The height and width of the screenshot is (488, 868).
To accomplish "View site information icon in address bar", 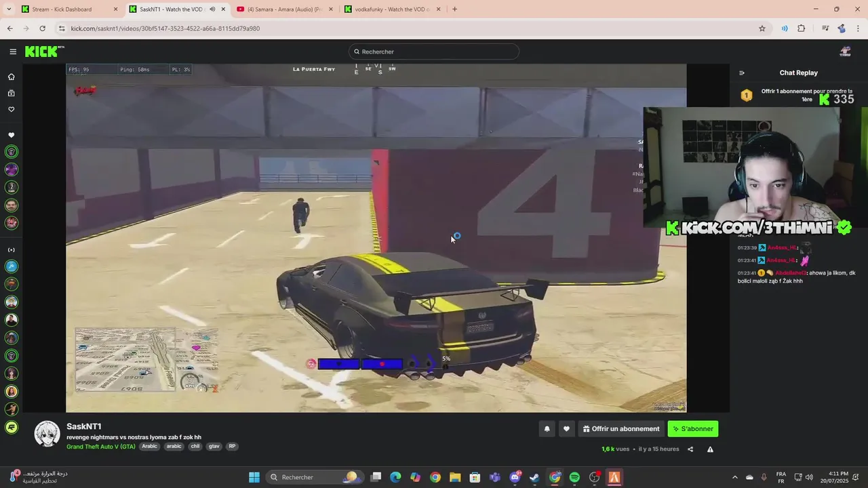I will click(x=62, y=28).
